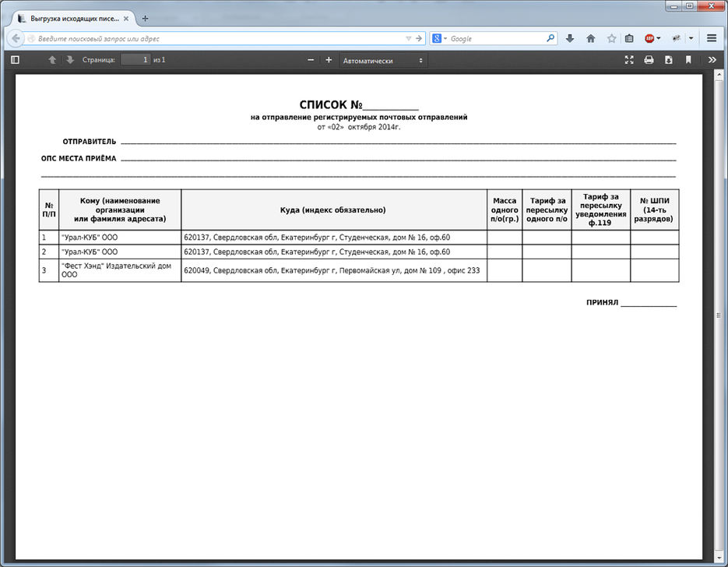Zoom in the PDF document
Image resolution: width=728 pixels, height=567 pixels.
coord(329,60)
